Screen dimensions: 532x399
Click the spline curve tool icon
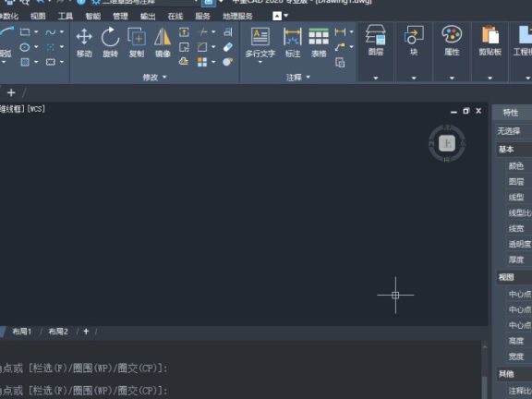pos(51,32)
